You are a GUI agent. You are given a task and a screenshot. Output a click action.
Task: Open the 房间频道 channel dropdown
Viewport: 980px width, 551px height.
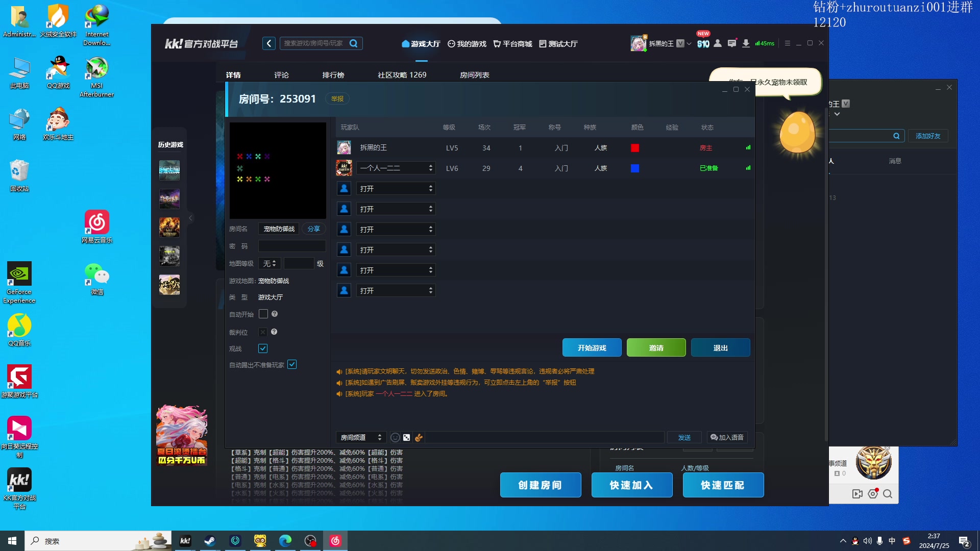360,437
